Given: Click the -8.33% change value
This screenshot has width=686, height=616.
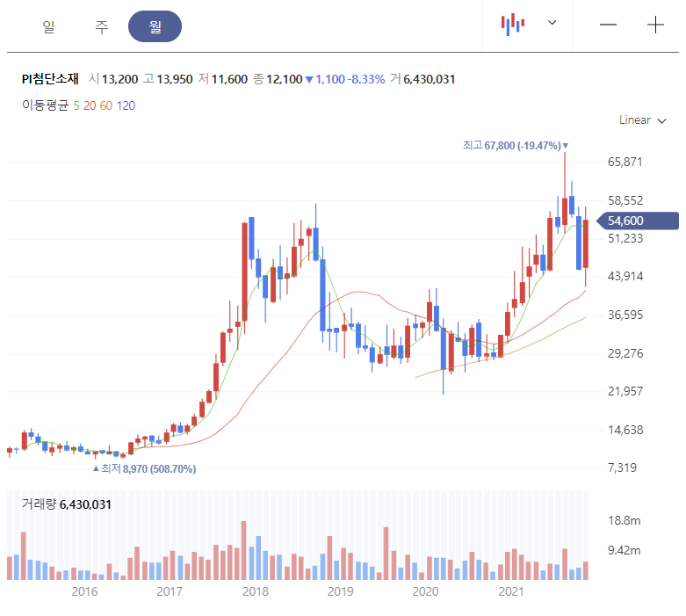Looking at the screenshot, I should (x=366, y=79).
